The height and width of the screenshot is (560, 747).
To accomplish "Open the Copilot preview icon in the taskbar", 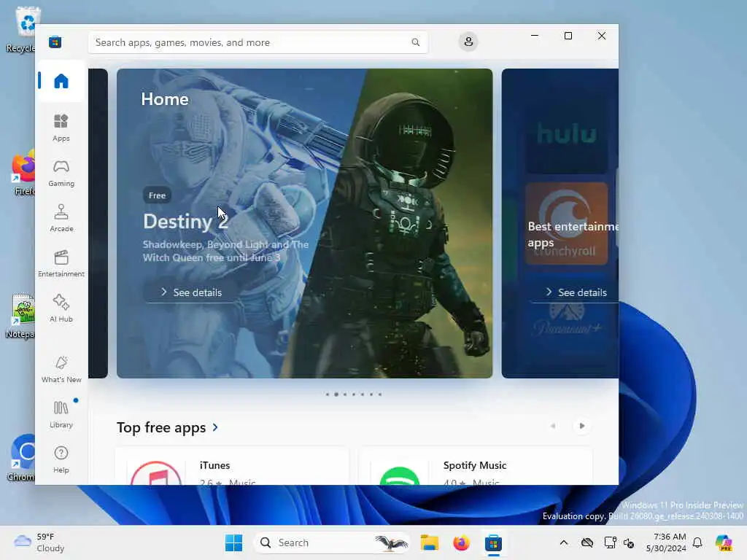I will click(724, 542).
